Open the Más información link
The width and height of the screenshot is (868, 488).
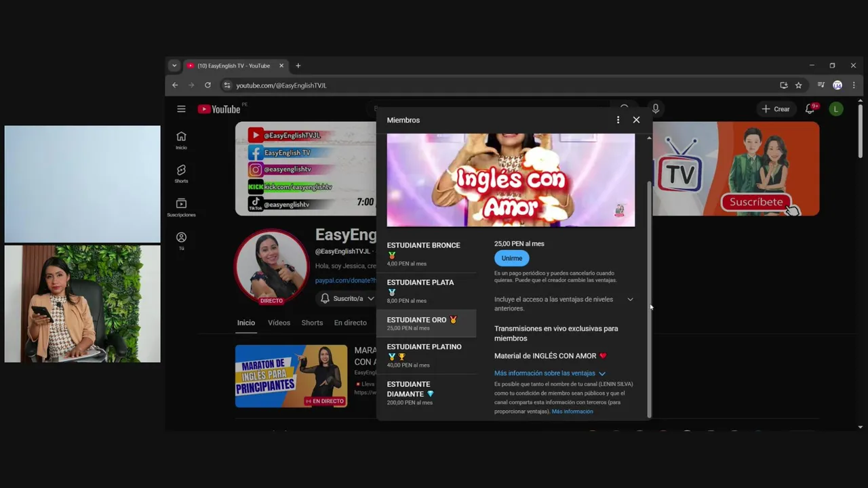(x=572, y=411)
